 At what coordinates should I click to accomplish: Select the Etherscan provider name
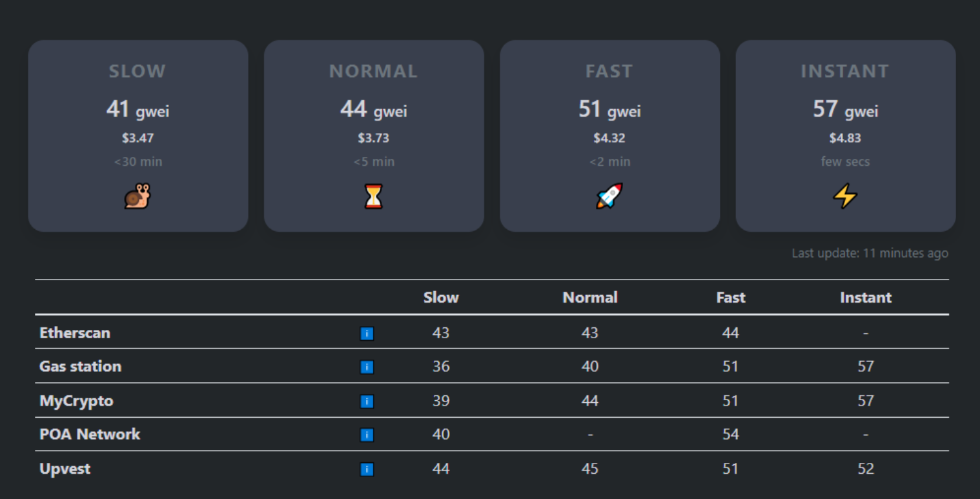(x=75, y=333)
